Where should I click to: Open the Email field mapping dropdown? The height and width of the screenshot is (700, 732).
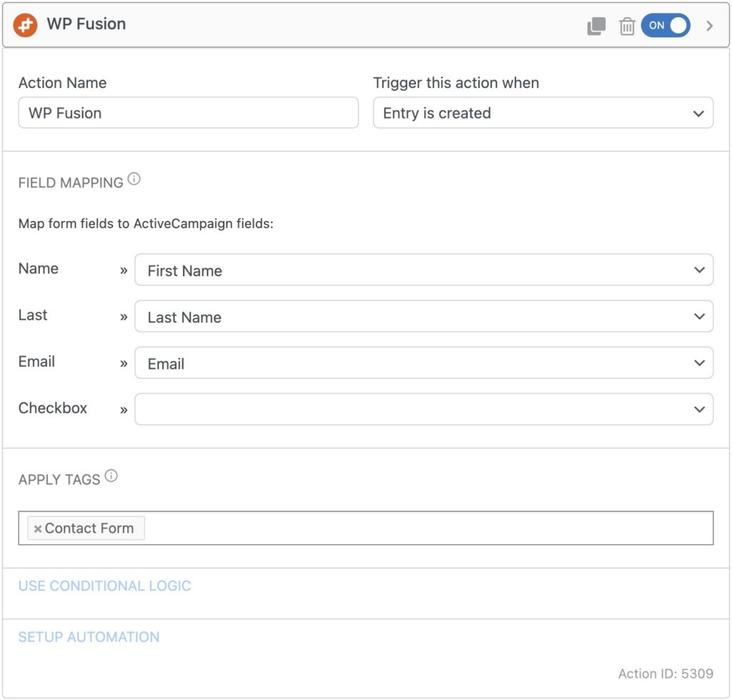point(423,363)
